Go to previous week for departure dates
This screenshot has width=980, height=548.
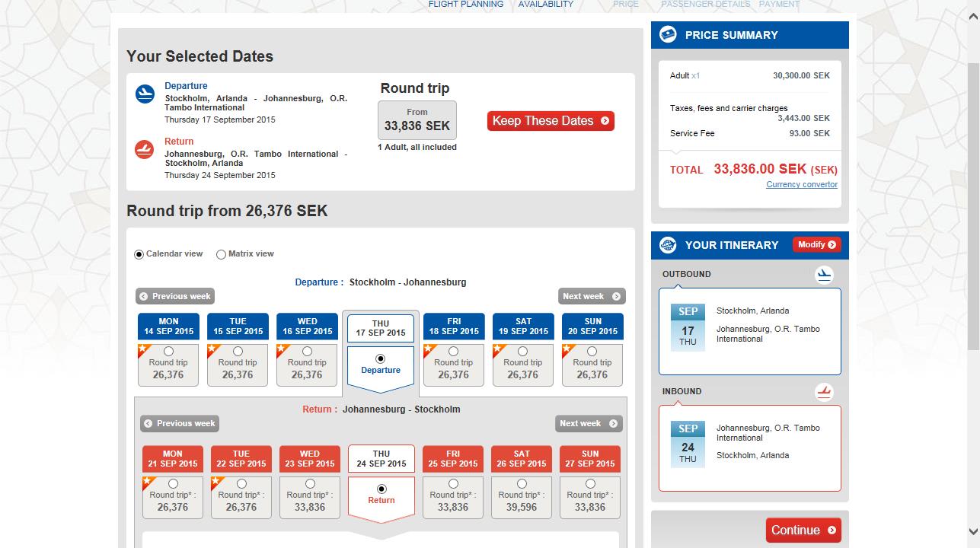tap(175, 296)
